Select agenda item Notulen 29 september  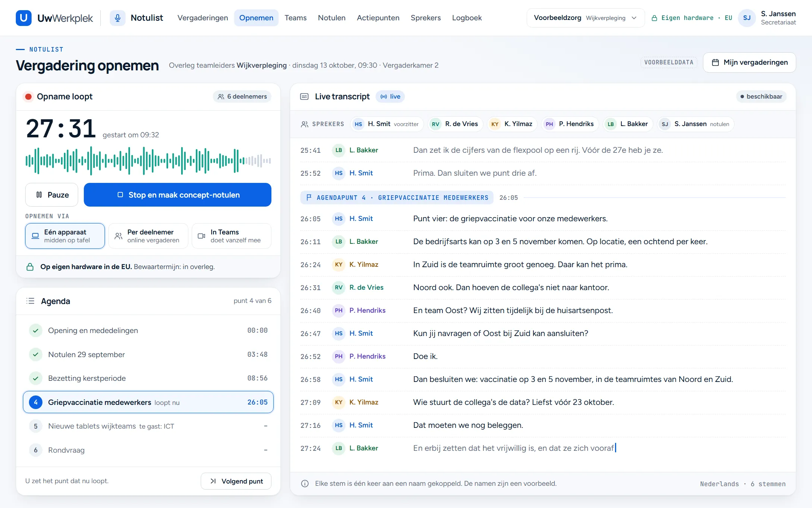tap(148, 354)
